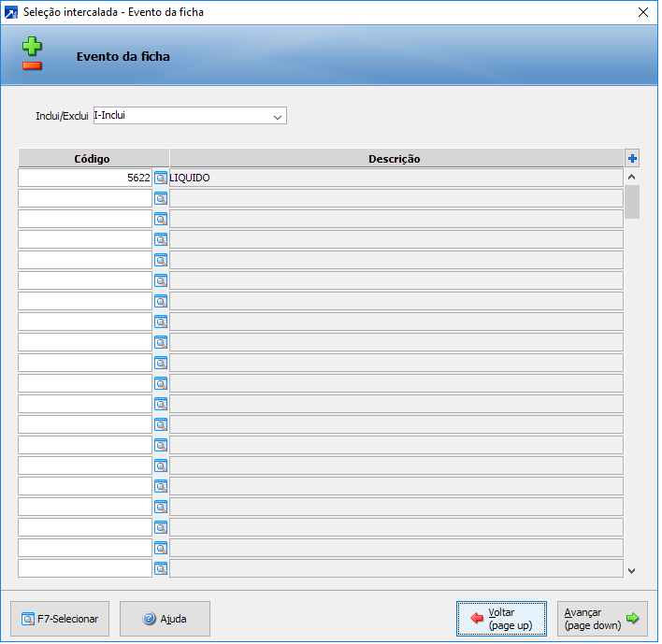Viewport: 662px width, 644px height.
Task: Open lookup icon in the second Código row
Action: point(161,198)
